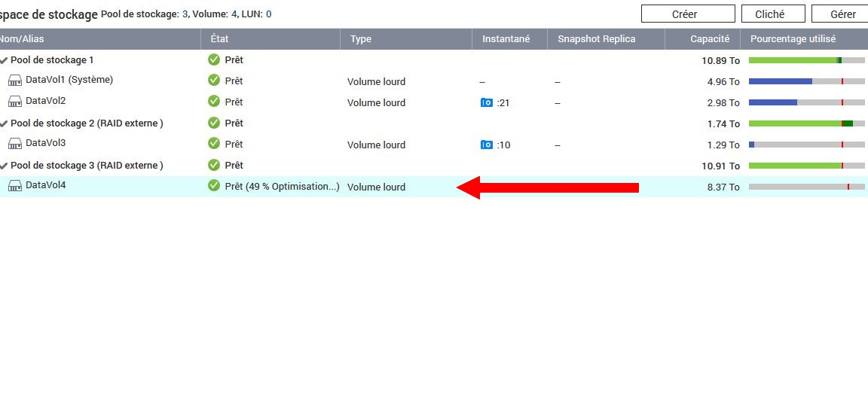Screen dimensions: 868x393
Task: Click the DataVol3 snapshot camera icon
Action: [x=486, y=145]
